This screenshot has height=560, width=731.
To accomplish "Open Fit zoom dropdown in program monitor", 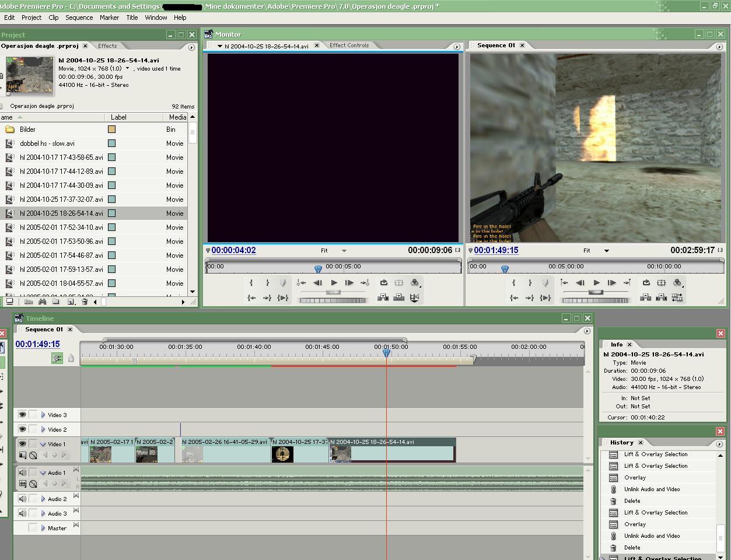I will click(x=606, y=251).
